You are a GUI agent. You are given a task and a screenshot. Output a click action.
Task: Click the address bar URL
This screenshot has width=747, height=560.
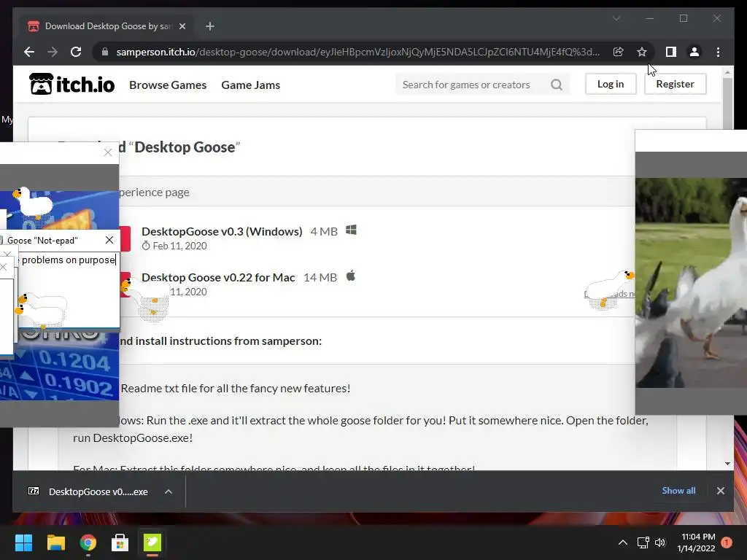tap(357, 52)
